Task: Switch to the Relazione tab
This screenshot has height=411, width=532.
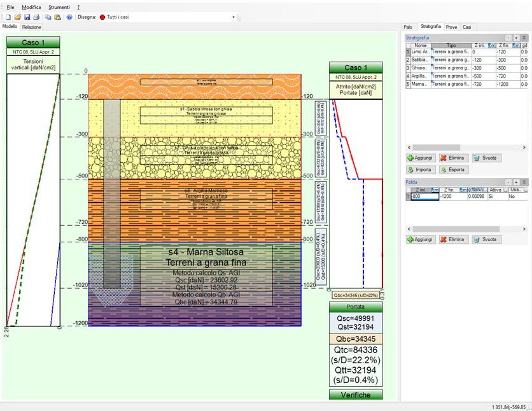Action: (x=31, y=27)
